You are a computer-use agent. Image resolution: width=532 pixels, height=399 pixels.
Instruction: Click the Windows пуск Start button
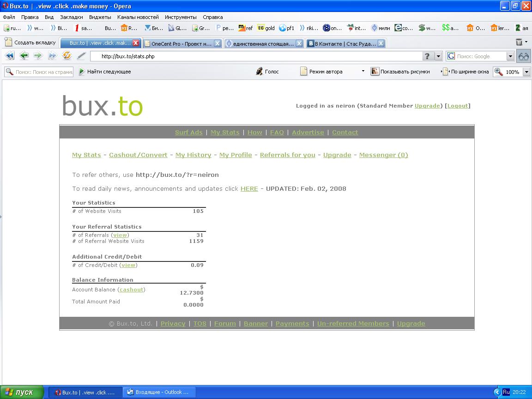(x=22, y=392)
